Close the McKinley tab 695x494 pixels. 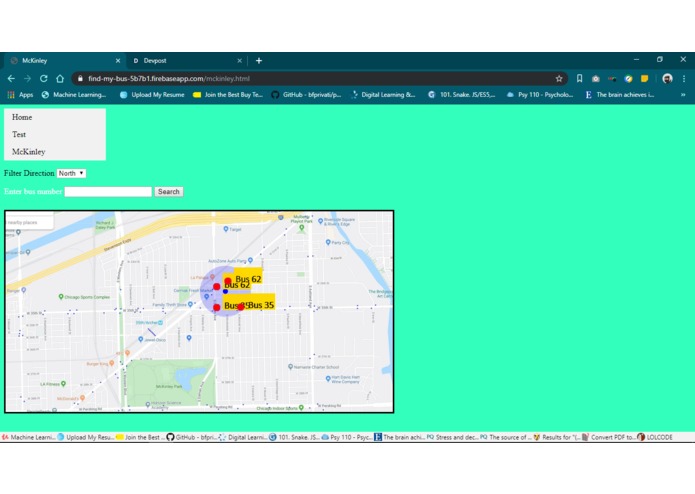coord(118,61)
